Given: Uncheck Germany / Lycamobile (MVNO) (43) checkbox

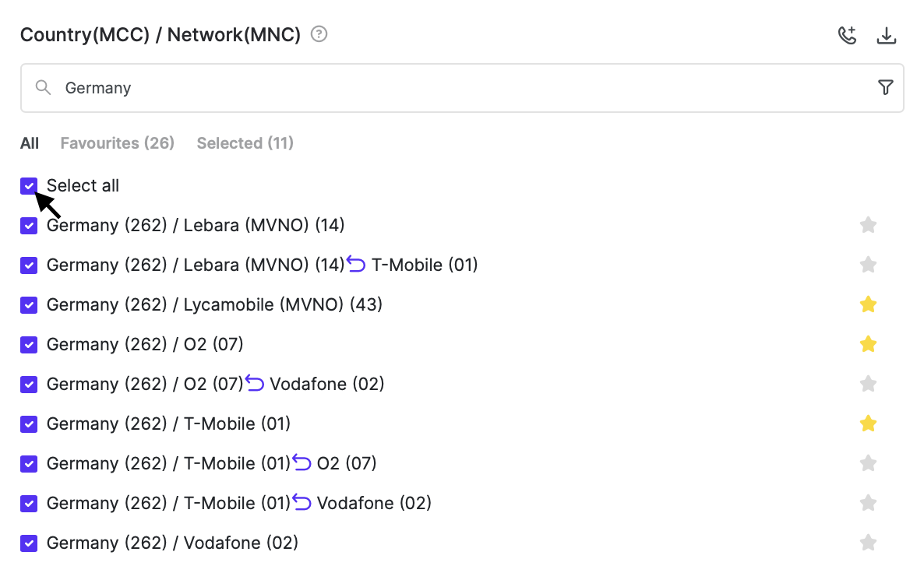Looking at the screenshot, I should coord(29,304).
